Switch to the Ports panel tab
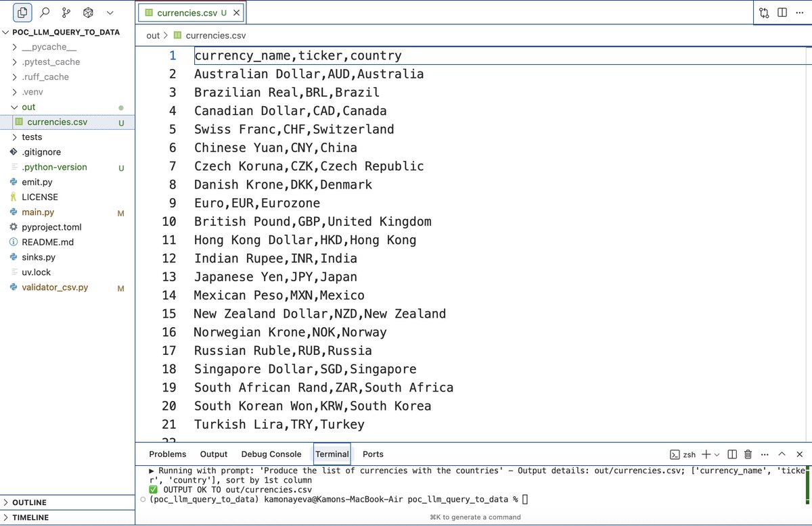This screenshot has height=526, width=812. 373,454
